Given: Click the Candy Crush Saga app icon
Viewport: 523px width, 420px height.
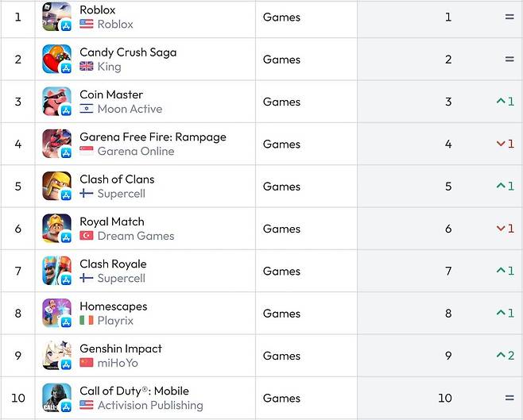Looking at the screenshot, I should (x=56, y=59).
